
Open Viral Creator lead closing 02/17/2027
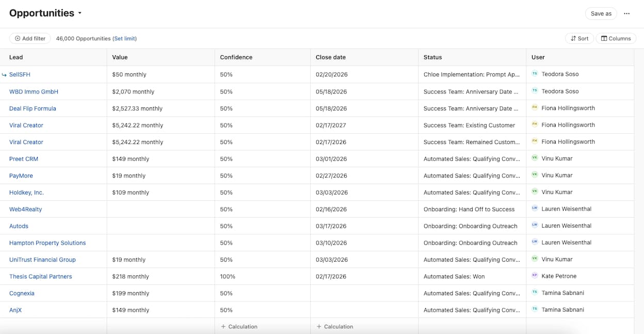tap(26, 125)
